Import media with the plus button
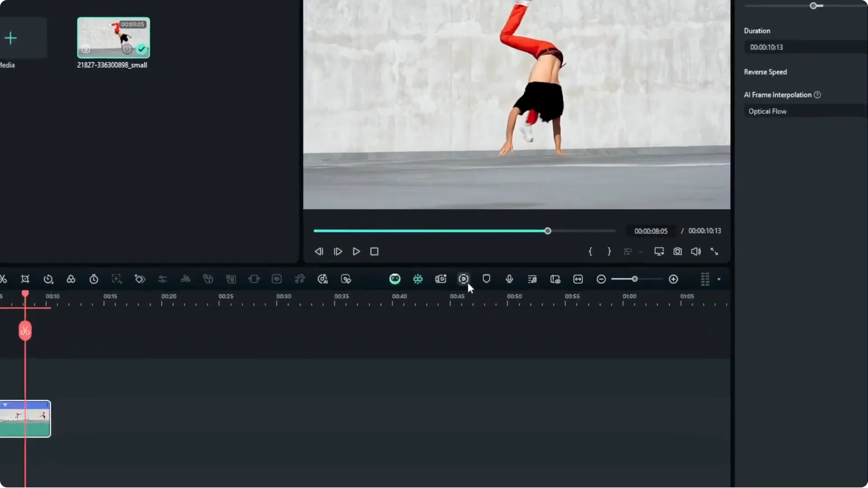This screenshot has width=868, height=488. pos(10,38)
